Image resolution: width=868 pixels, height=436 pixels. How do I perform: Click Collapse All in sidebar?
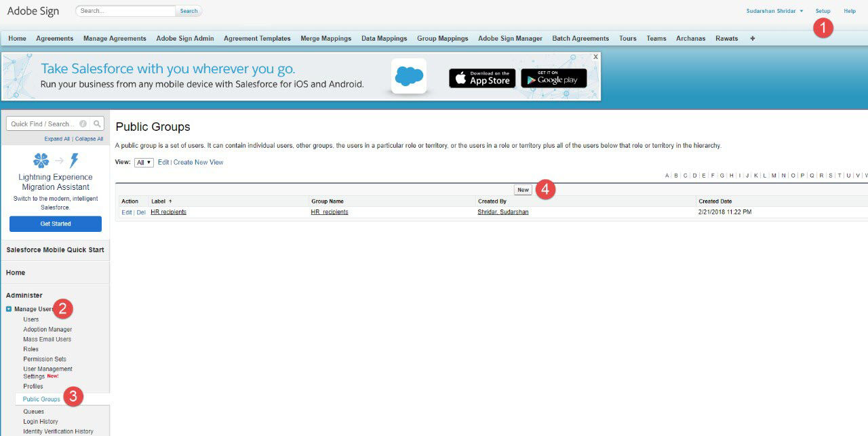[x=90, y=139]
